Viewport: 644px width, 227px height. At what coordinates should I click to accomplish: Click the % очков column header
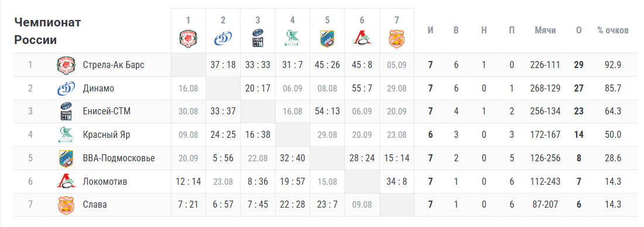click(613, 31)
